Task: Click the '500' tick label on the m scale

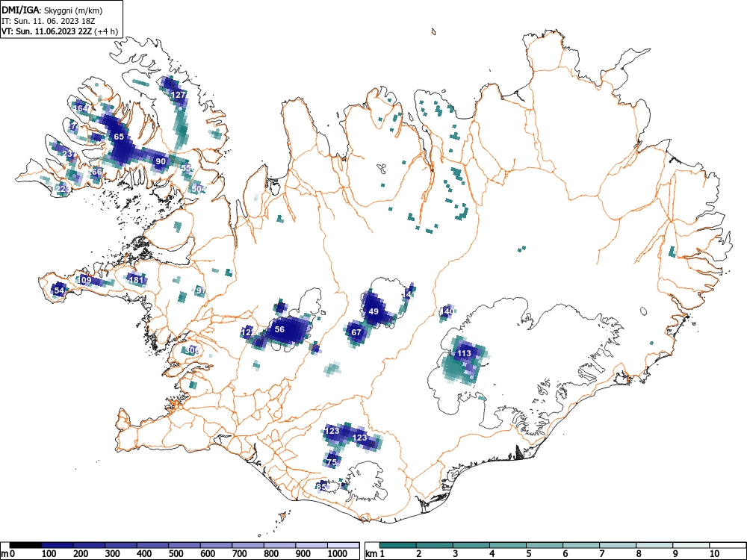Action: 176,554
